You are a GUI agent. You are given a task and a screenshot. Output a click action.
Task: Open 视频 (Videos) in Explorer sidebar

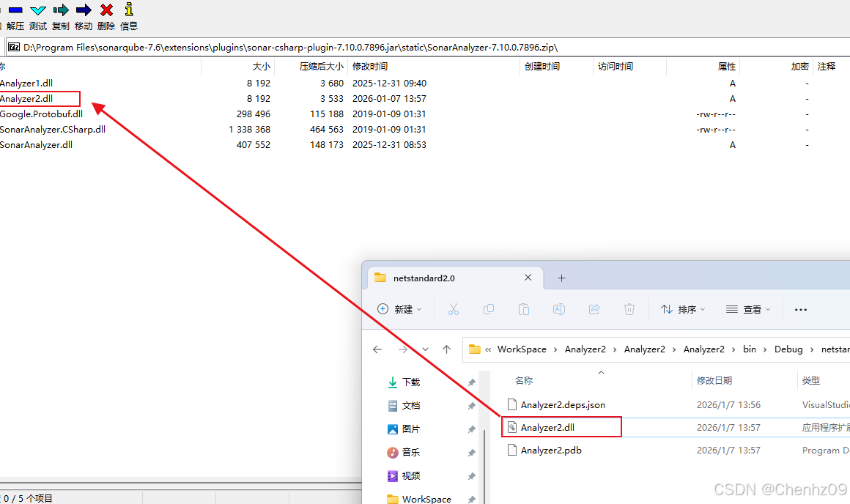pos(404,476)
